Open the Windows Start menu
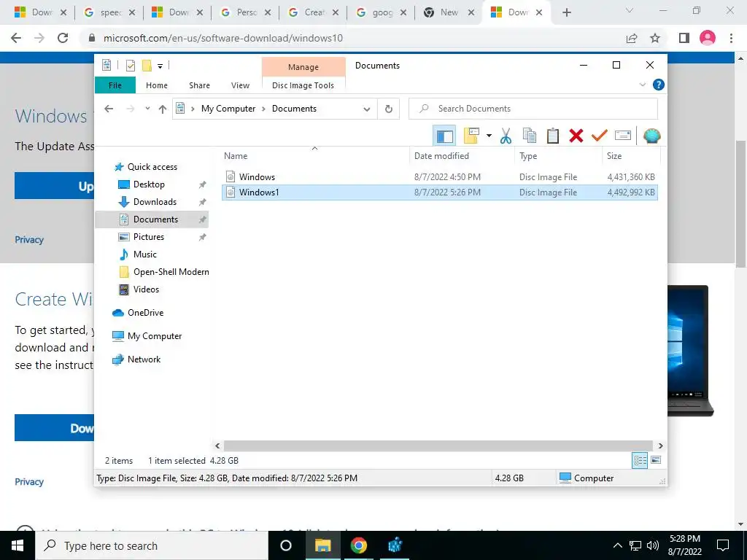This screenshot has width=747, height=560. 18,545
